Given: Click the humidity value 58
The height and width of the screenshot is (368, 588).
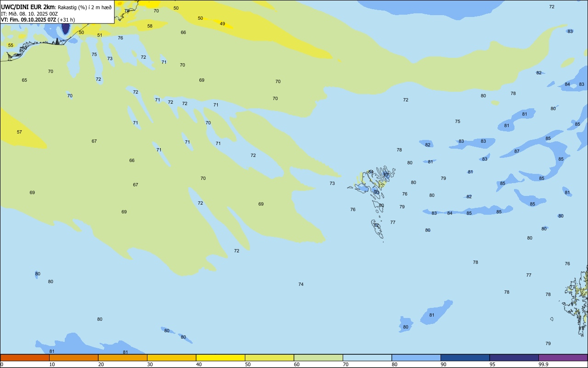Looking at the screenshot, I should pyautogui.click(x=150, y=26).
